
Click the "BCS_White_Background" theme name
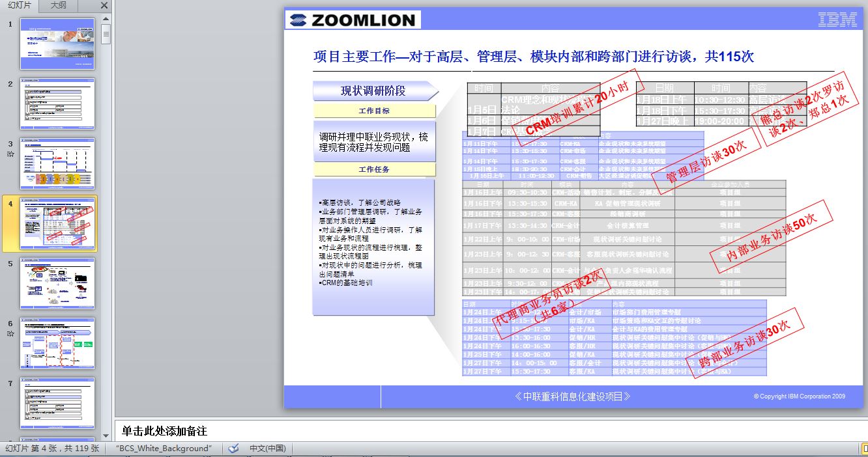click(x=164, y=449)
